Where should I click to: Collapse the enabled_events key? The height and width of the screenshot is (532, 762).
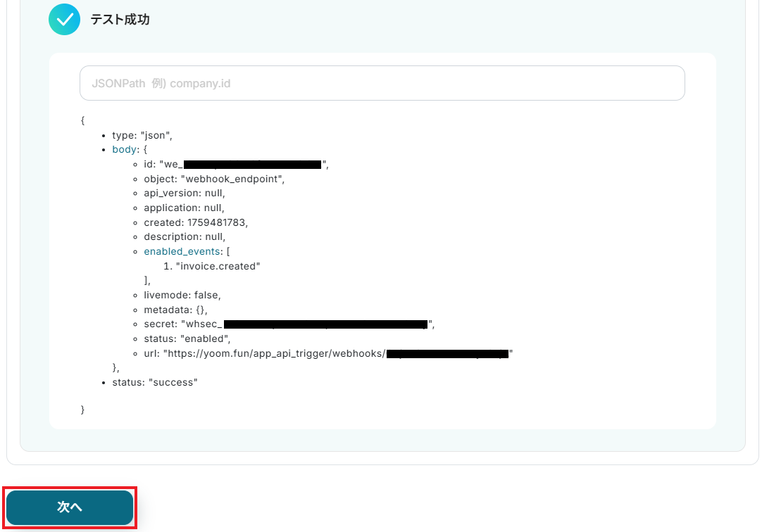(182, 251)
